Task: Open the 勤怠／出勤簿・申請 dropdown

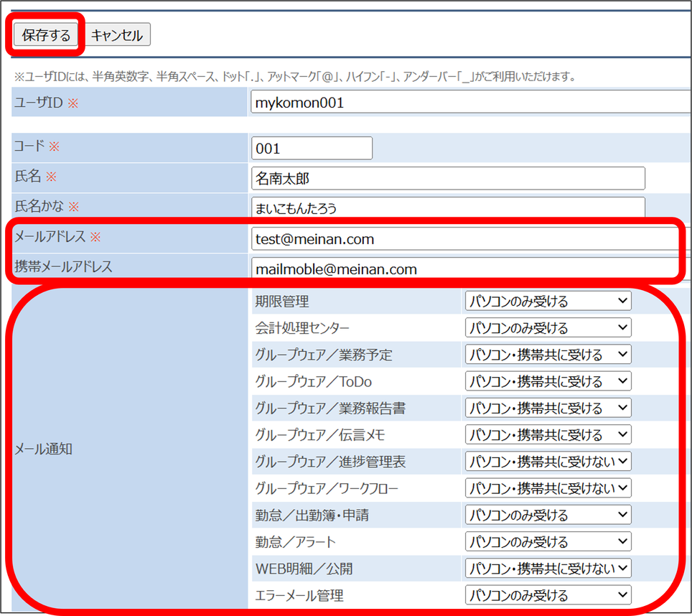Action: coord(548,515)
